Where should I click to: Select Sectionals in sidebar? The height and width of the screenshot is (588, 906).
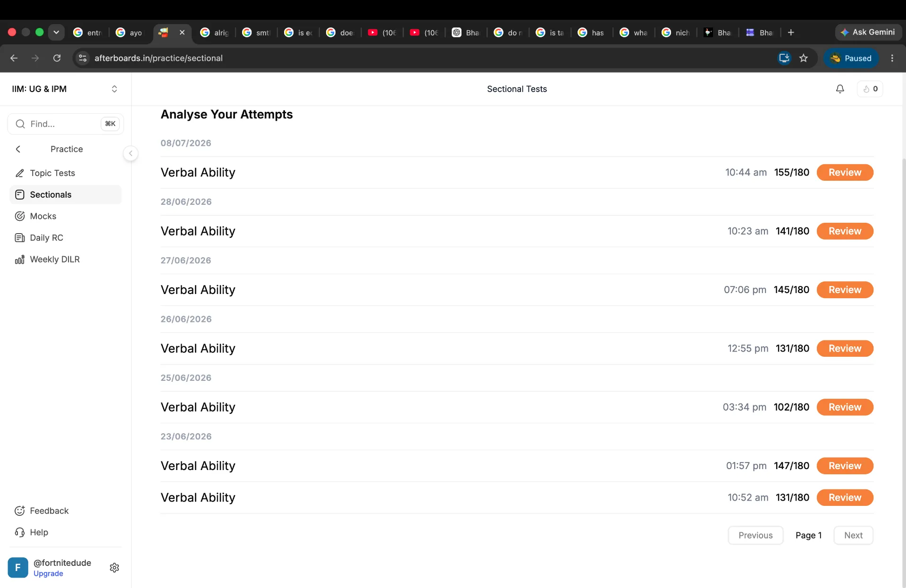[65, 194]
